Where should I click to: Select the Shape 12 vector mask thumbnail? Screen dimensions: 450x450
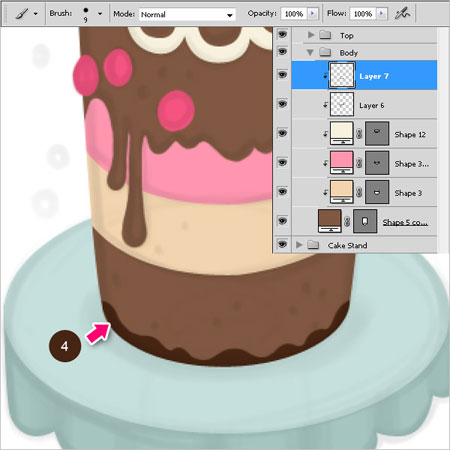pyautogui.click(x=377, y=133)
